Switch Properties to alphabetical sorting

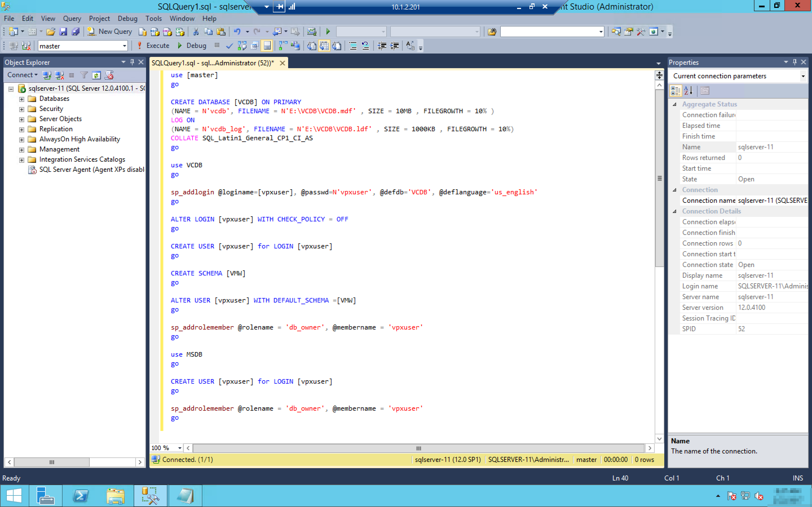point(689,90)
